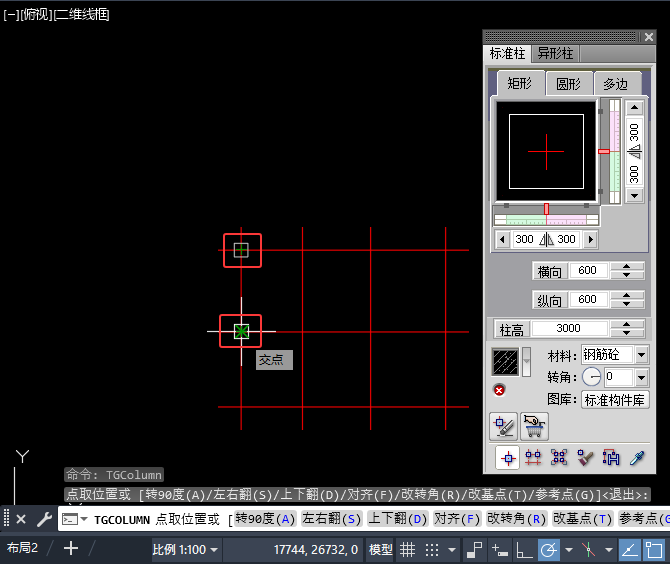Add new layout with plus icon

coord(71,548)
